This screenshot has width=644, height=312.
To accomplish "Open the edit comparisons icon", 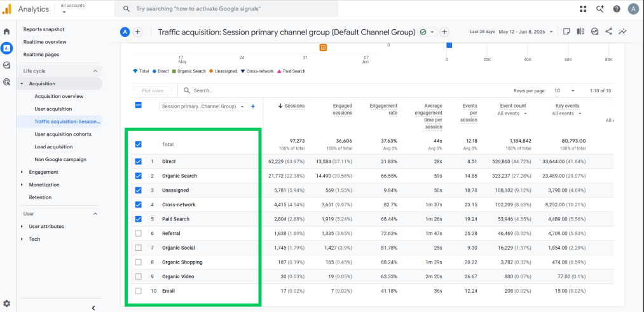I will [580, 32].
